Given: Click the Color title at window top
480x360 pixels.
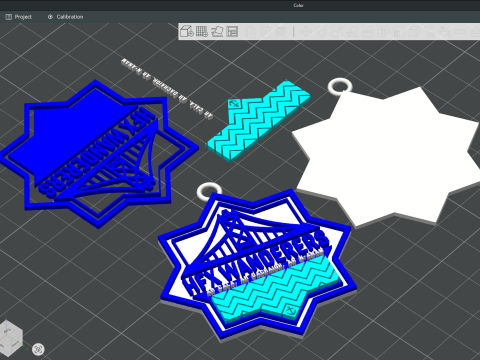Looking at the screenshot, I should point(298,5).
